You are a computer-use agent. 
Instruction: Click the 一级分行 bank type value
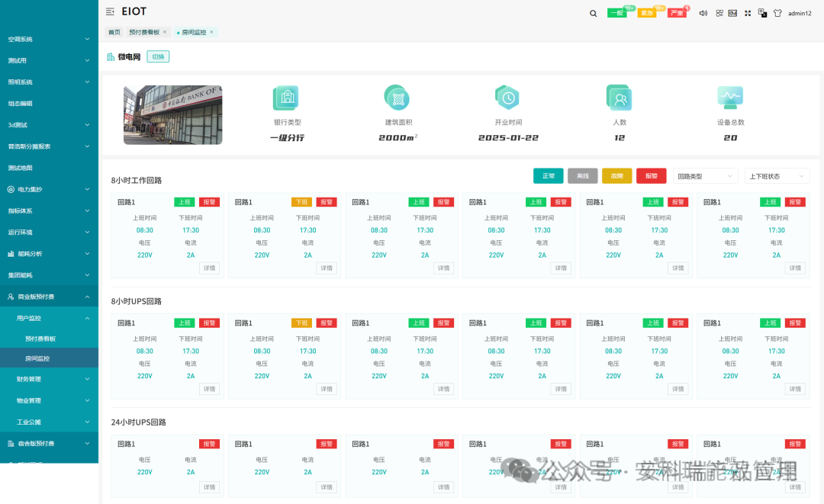pyautogui.click(x=287, y=137)
